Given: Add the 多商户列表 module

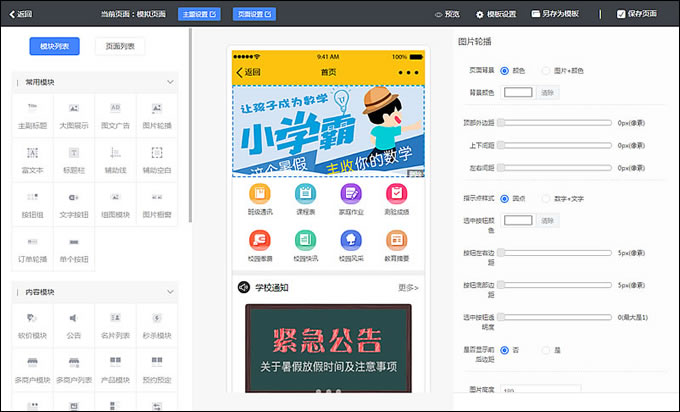Looking at the screenshot, I should click(x=74, y=370).
